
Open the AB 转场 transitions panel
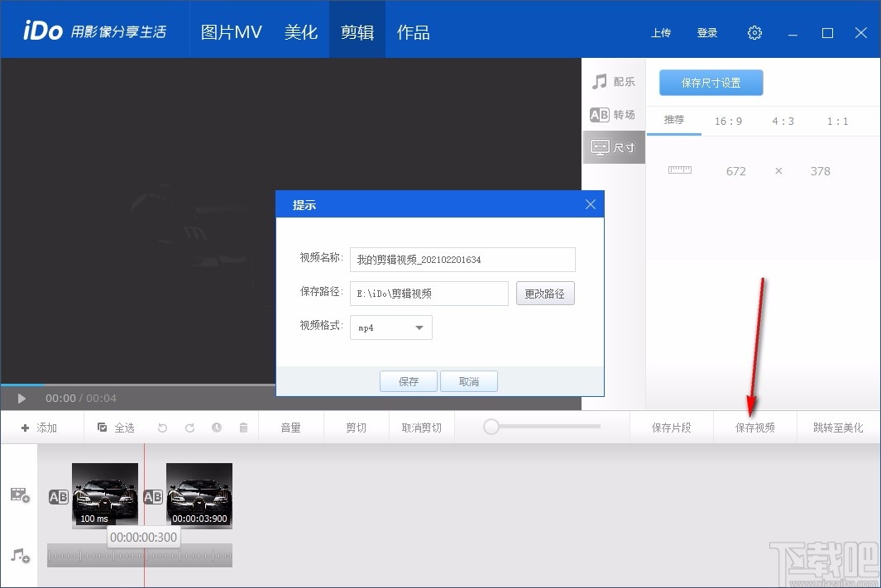(613, 114)
